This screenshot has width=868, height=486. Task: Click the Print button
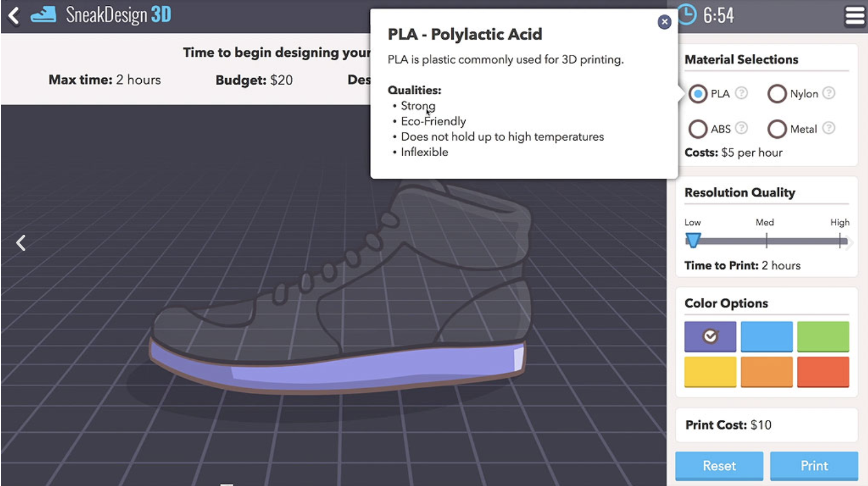coord(814,466)
